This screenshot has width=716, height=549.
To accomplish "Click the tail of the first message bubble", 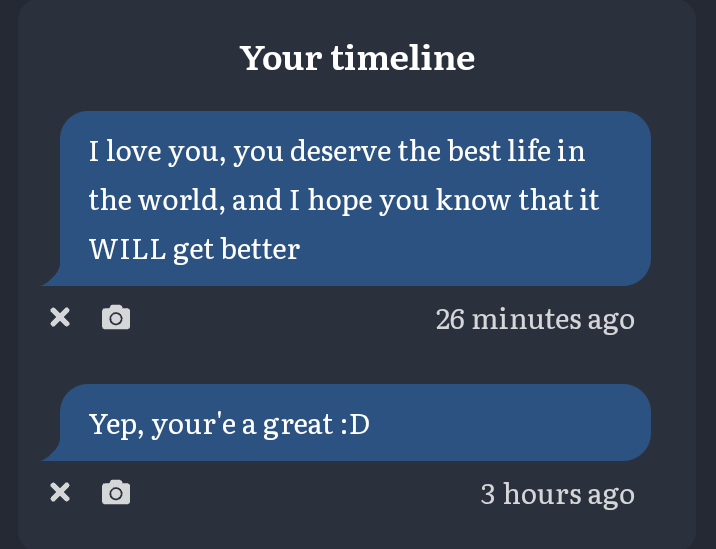I will 51,277.
